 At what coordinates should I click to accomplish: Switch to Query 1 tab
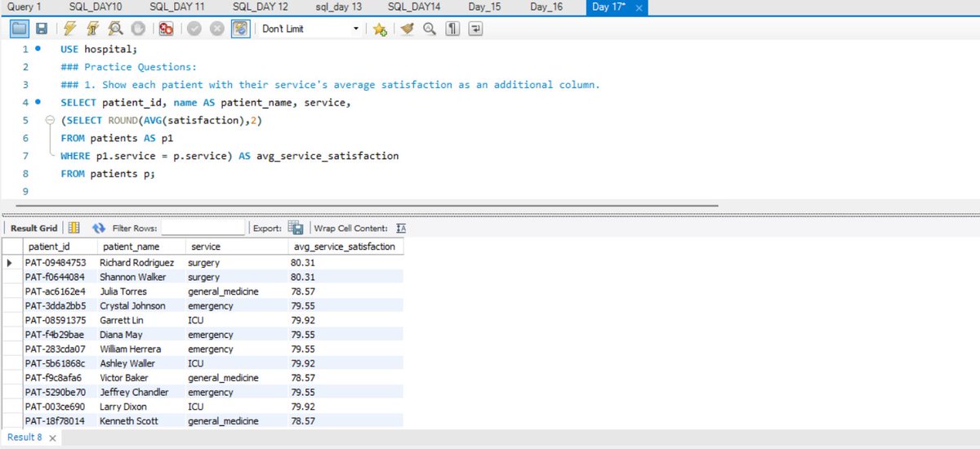[24, 7]
